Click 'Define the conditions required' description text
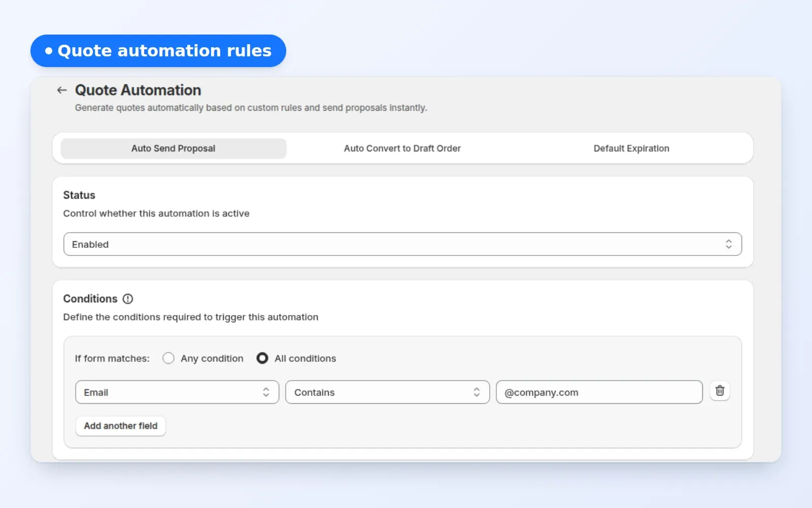The width and height of the screenshot is (812, 508). [191, 317]
